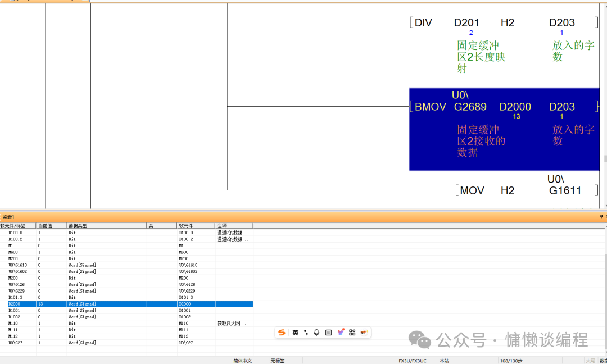Select D100.0 in the 软元件/标签 column
The width and height of the screenshot is (607, 364).
(16, 233)
